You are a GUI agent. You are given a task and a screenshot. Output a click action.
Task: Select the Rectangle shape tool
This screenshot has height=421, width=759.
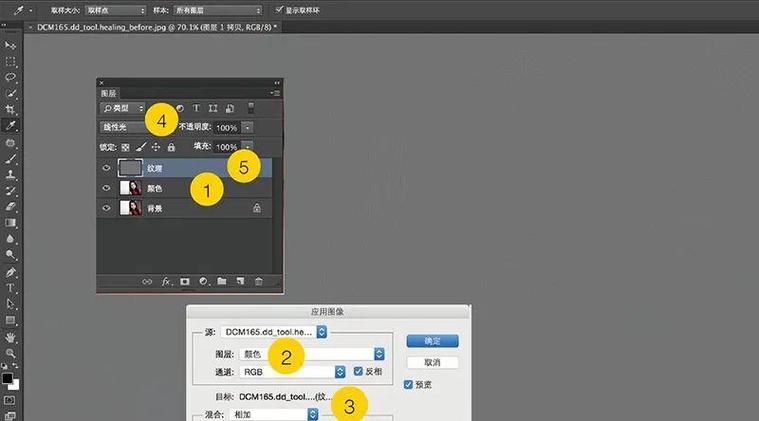coord(10,320)
